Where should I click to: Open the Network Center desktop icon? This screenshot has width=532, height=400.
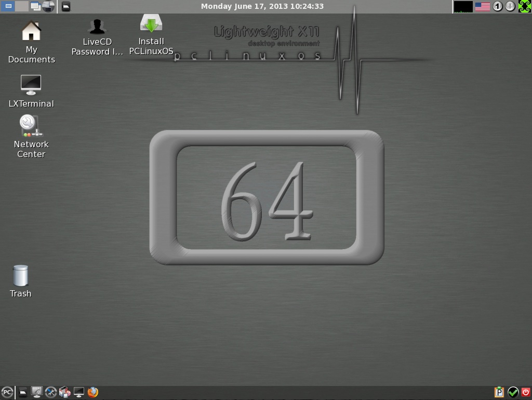click(x=31, y=136)
